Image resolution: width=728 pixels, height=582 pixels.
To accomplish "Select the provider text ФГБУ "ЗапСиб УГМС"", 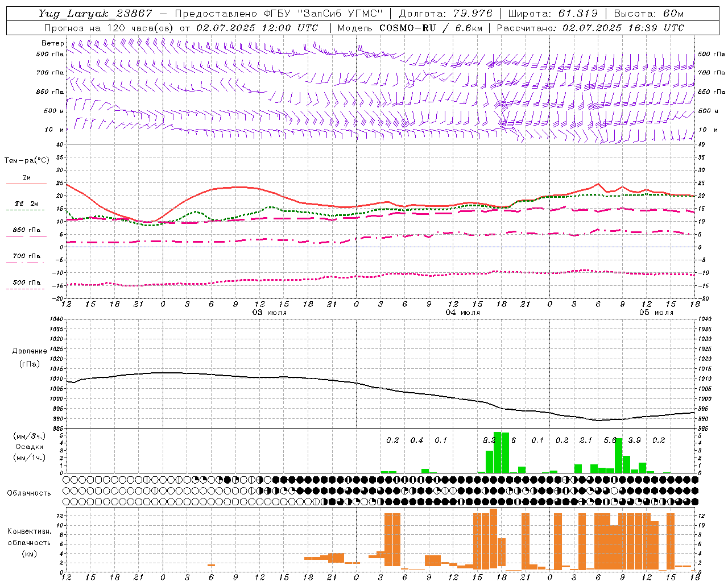I will (x=324, y=14).
